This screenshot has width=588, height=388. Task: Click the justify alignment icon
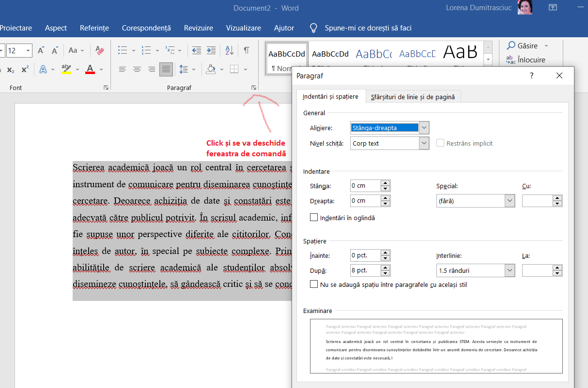click(166, 69)
